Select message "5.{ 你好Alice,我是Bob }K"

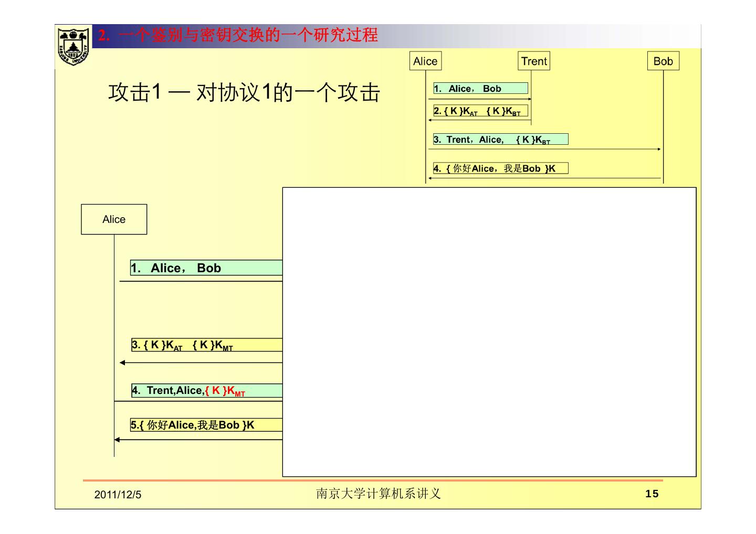(x=206, y=425)
